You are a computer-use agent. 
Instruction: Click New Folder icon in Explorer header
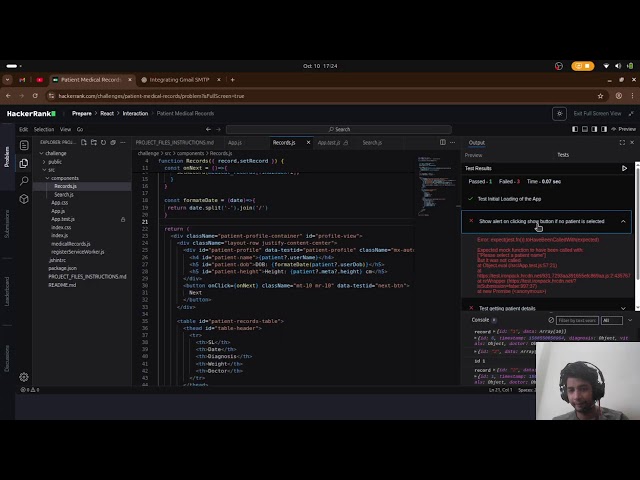93,142
